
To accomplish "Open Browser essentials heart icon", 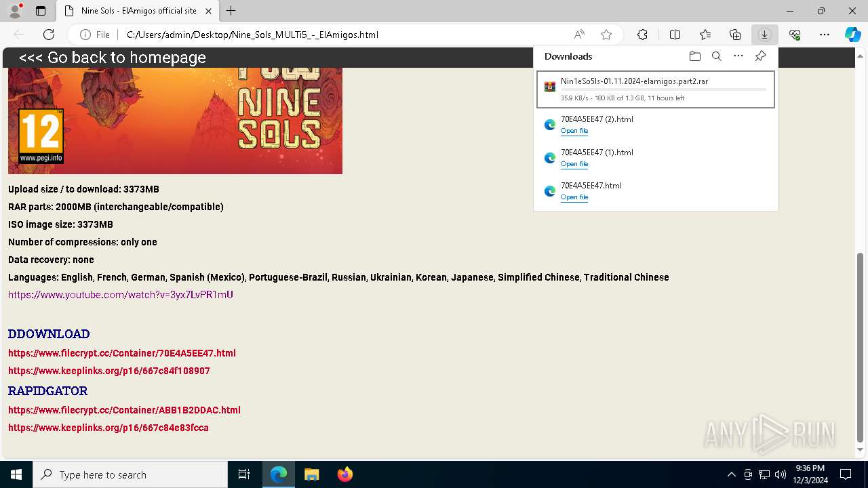I will tap(795, 35).
